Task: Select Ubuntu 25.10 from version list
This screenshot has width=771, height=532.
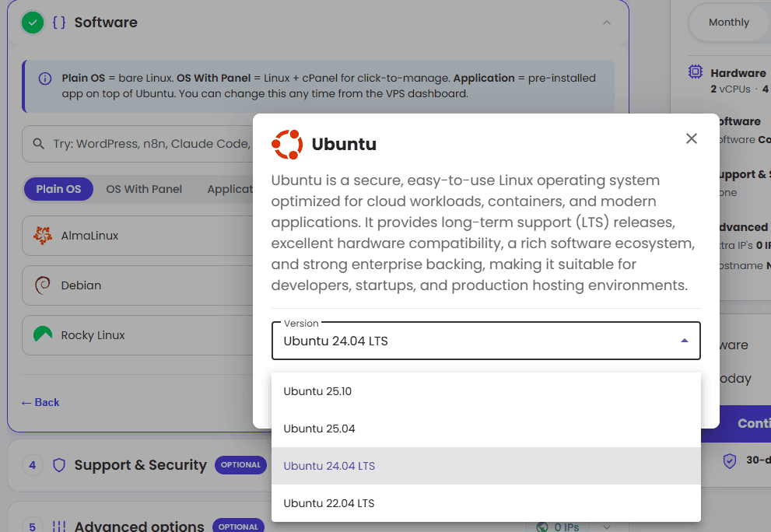Action: tap(485, 391)
